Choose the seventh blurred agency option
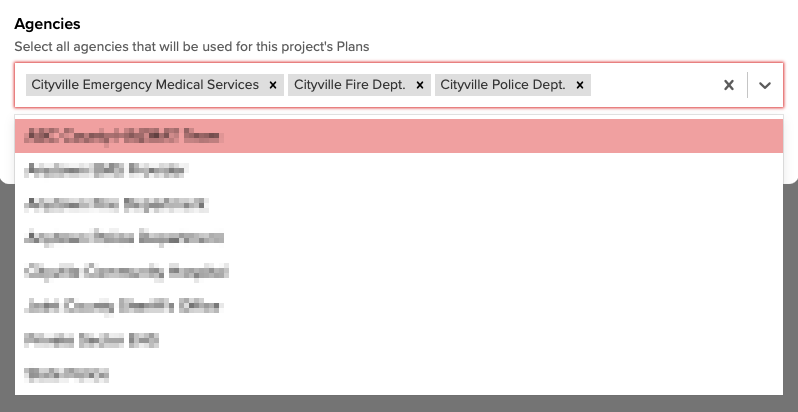This screenshot has width=798, height=412. 399,340
